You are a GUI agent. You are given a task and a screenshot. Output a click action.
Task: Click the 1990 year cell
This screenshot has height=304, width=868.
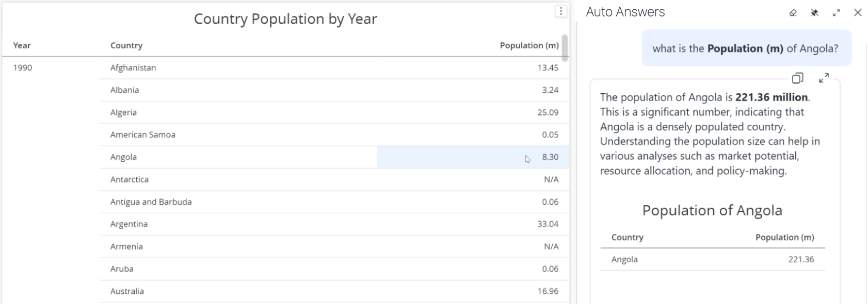(x=23, y=67)
